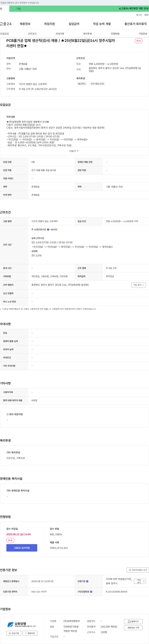Click 지도 보기 arrow for 인증기관
The width and height of the screenshot is (149, 644).
tap(140, 581)
